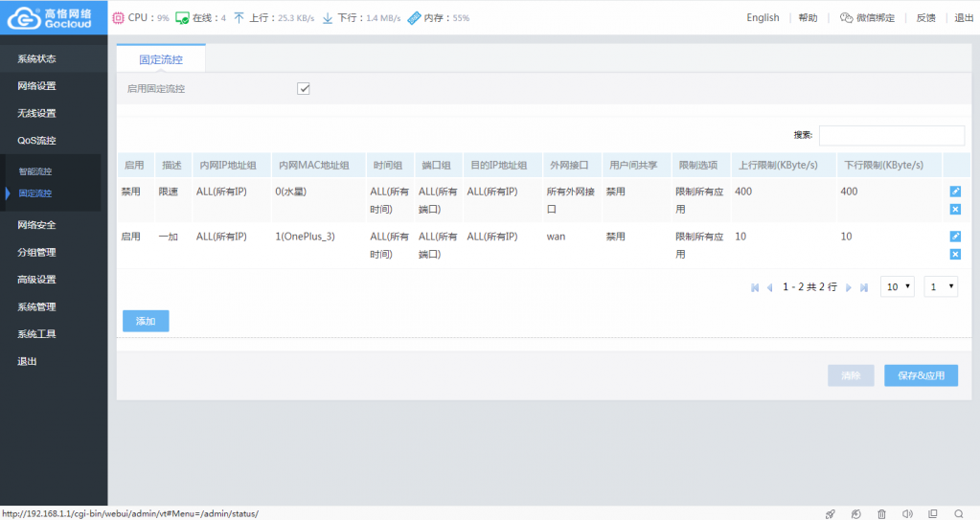Click the edit pencil icon for 限速 rule
This screenshot has width=980, height=520.
pos(955,192)
